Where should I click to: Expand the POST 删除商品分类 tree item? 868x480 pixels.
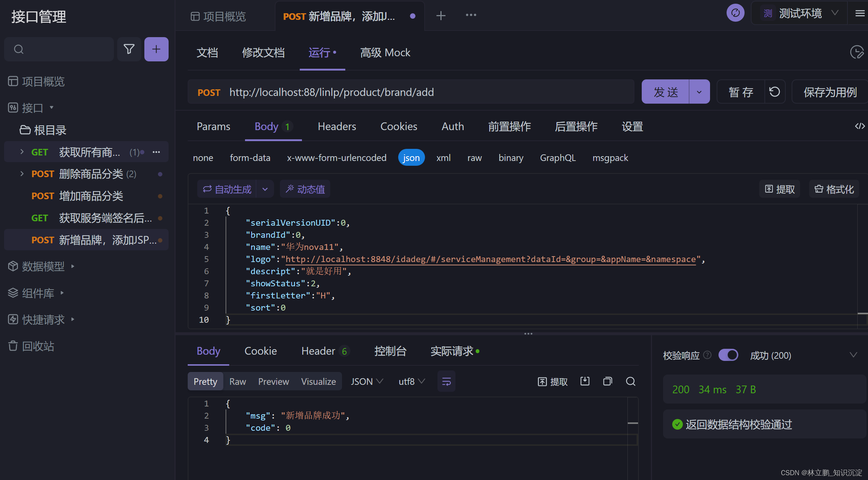(22, 173)
